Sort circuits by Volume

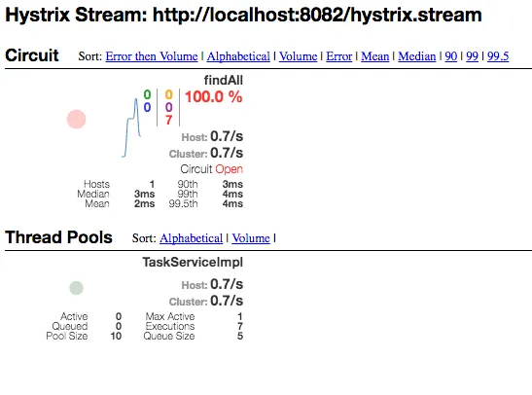click(298, 56)
